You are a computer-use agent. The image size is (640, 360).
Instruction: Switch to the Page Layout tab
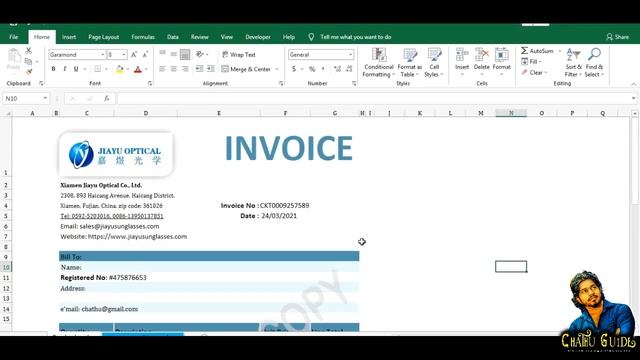tap(104, 37)
